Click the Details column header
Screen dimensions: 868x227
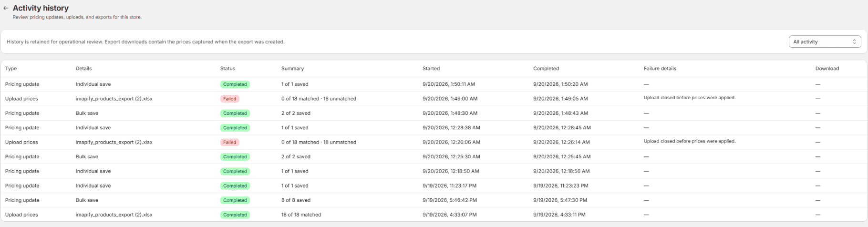pos(83,69)
